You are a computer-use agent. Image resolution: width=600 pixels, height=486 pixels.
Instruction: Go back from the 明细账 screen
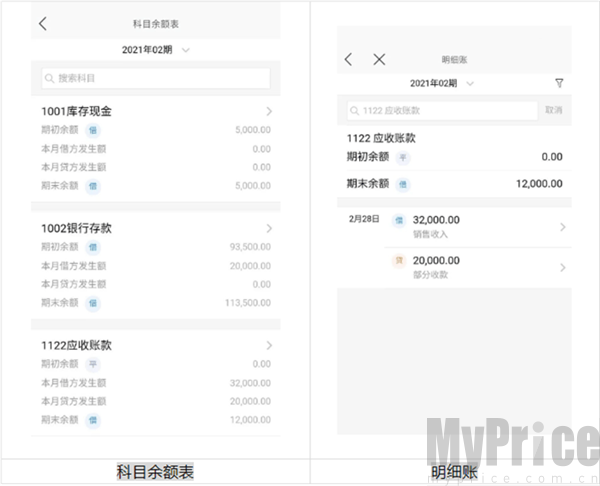coord(348,59)
